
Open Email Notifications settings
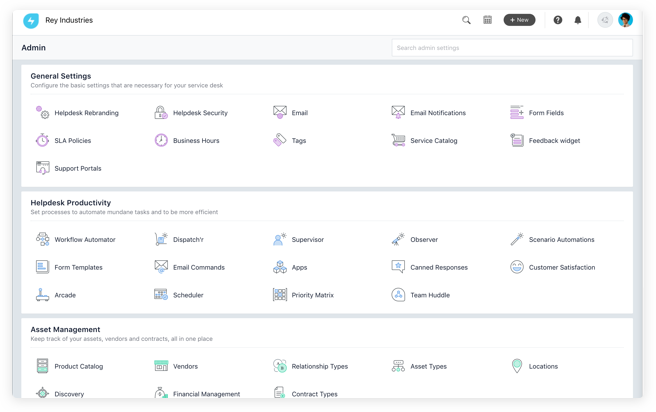[x=437, y=113]
